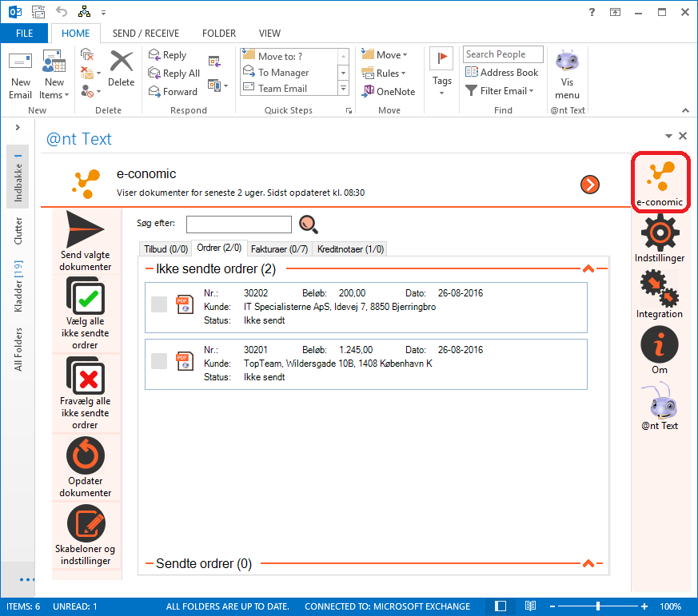Open the Integration gears icon
Viewport: 698px width, 616px height.
click(x=659, y=288)
